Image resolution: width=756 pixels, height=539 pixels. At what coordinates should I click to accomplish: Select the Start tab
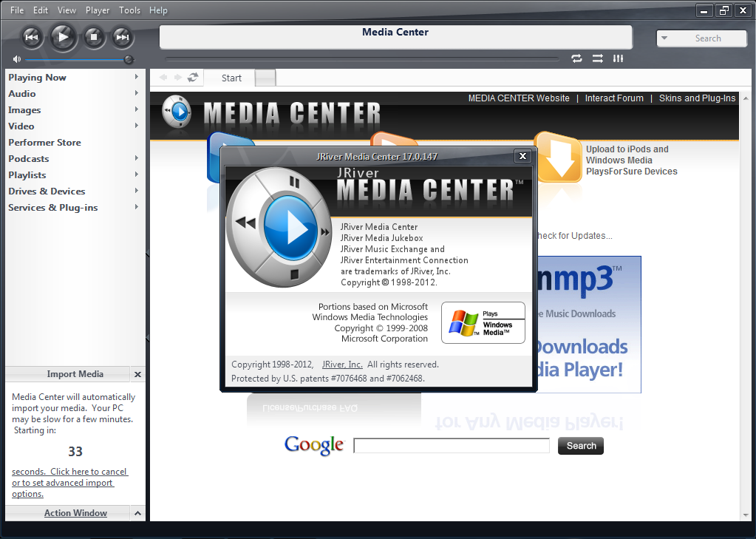[231, 78]
